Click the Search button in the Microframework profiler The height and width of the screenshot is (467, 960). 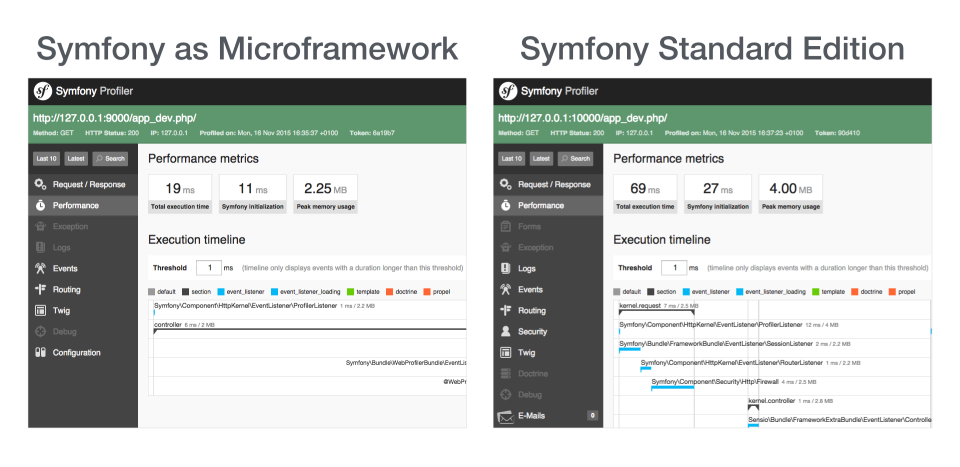pos(110,158)
